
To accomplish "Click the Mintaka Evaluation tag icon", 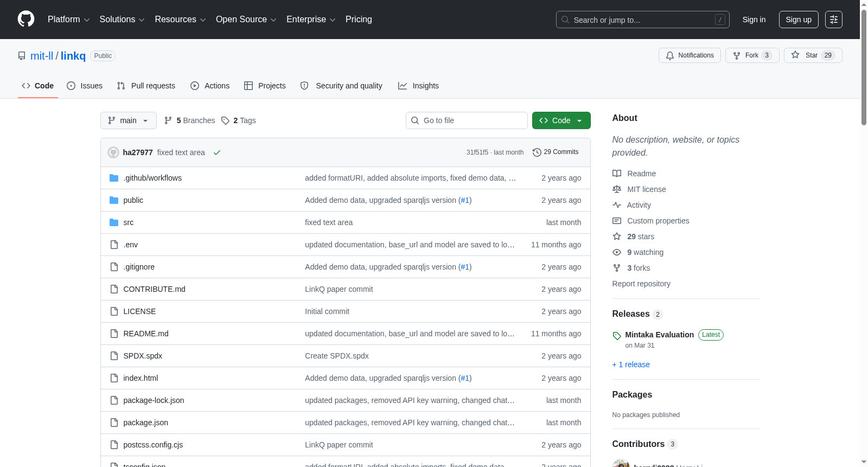I will [x=617, y=336].
